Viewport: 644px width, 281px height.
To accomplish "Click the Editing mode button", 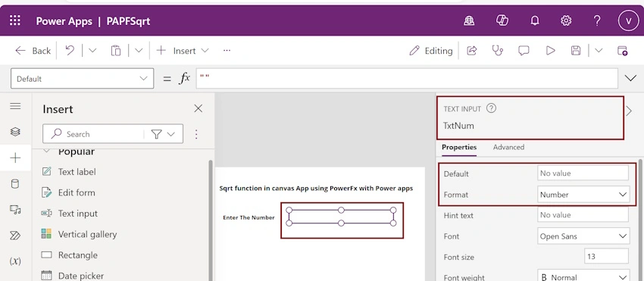I will 431,51.
